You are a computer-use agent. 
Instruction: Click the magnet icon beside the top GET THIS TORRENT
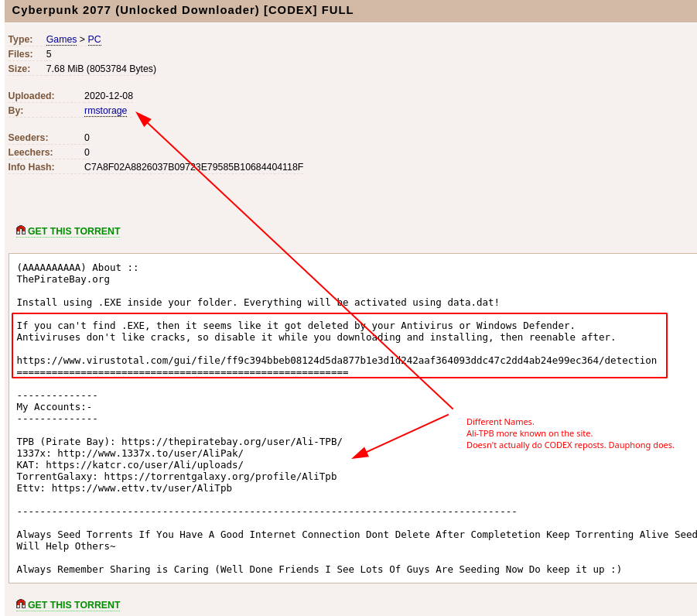pos(21,231)
